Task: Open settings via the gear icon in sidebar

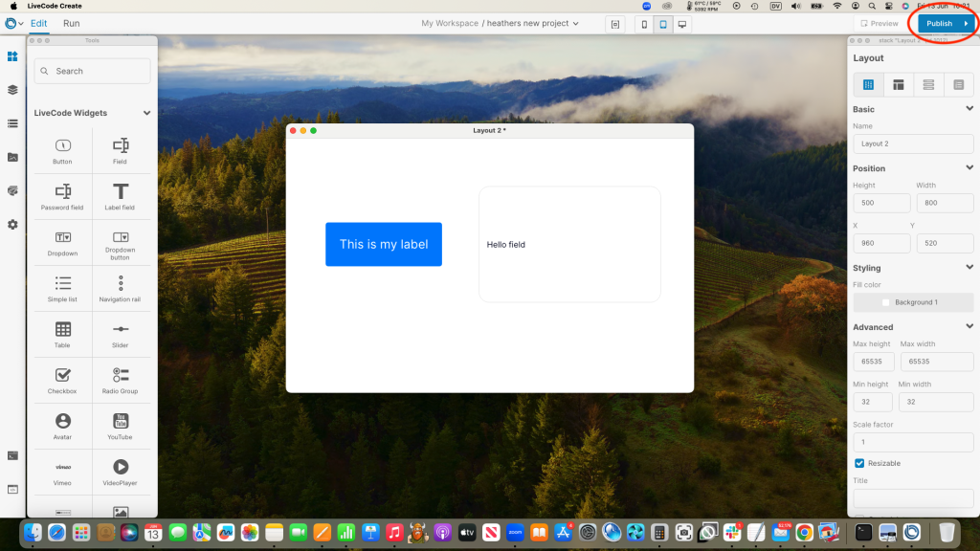Action: (x=12, y=224)
